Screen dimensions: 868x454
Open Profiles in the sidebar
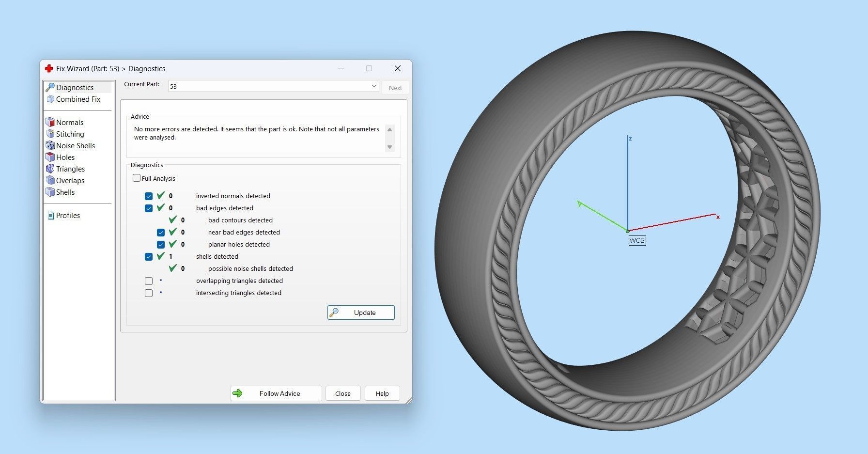point(68,216)
